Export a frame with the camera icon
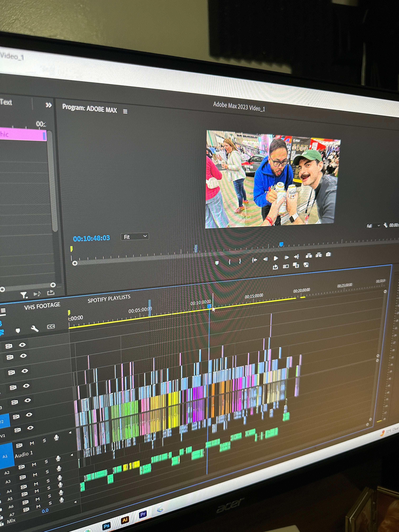 pyautogui.click(x=328, y=254)
